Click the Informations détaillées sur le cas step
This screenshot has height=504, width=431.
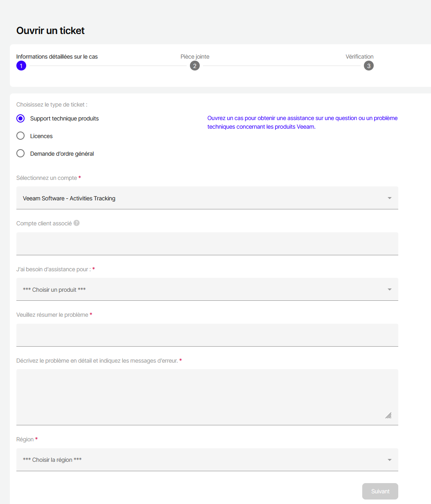click(57, 57)
